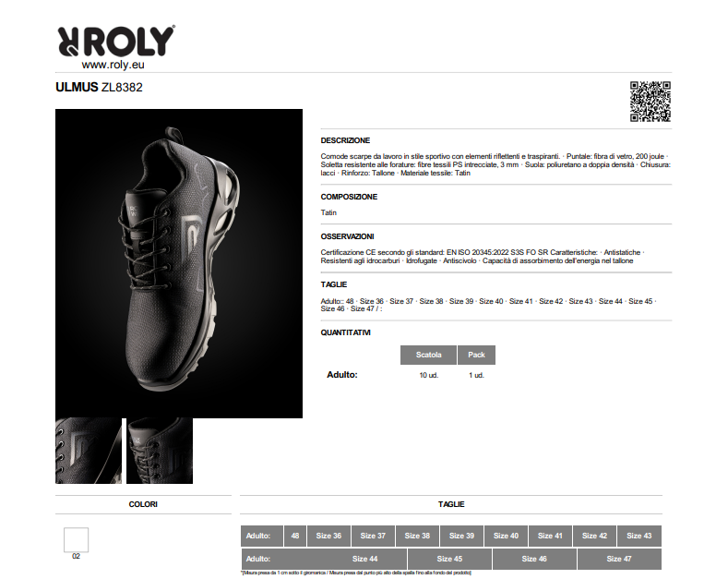Click the QR code image
Image resolution: width=728 pixels, height=579 pixels.
(x=650, y=102)
